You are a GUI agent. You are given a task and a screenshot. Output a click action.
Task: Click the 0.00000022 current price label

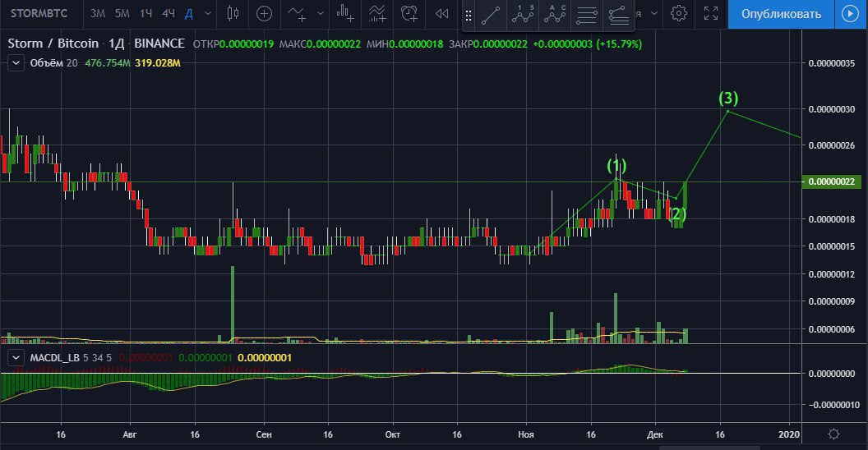pos(832,181)
